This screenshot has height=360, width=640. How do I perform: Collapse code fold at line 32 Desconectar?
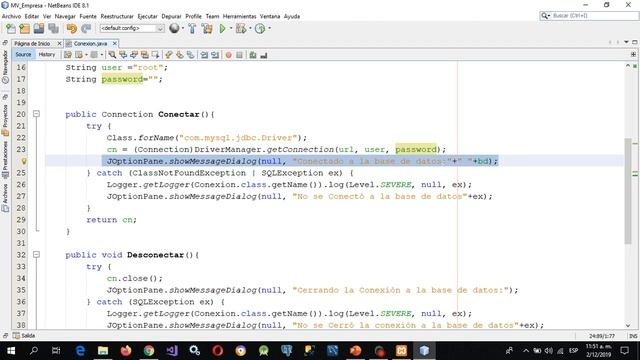36,254
